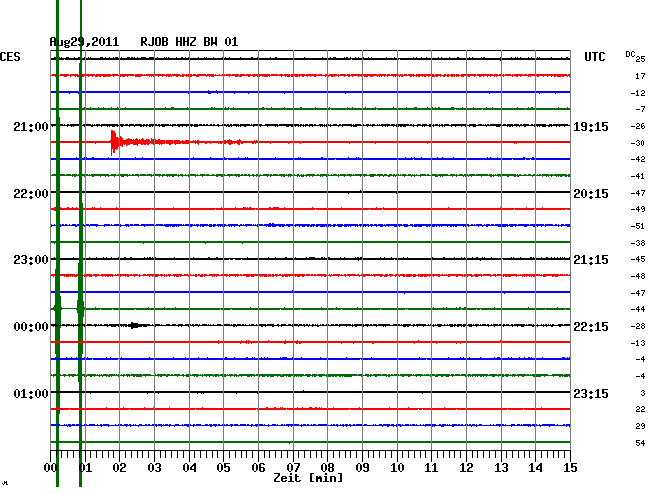Click the DC offset value -30
The image size is (650, 494).
(x=638, y=143)
